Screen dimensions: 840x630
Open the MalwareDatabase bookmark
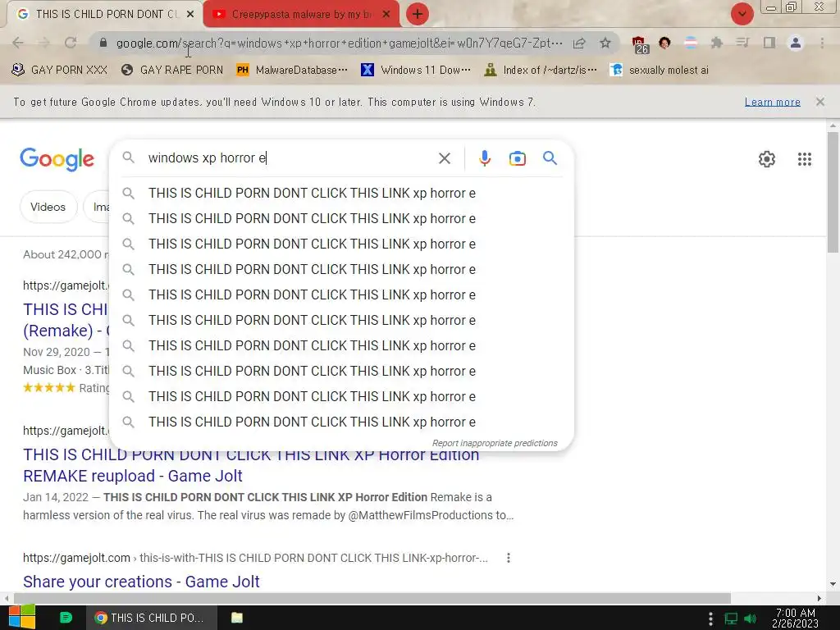pyautogui.click(x=291, y=71)
